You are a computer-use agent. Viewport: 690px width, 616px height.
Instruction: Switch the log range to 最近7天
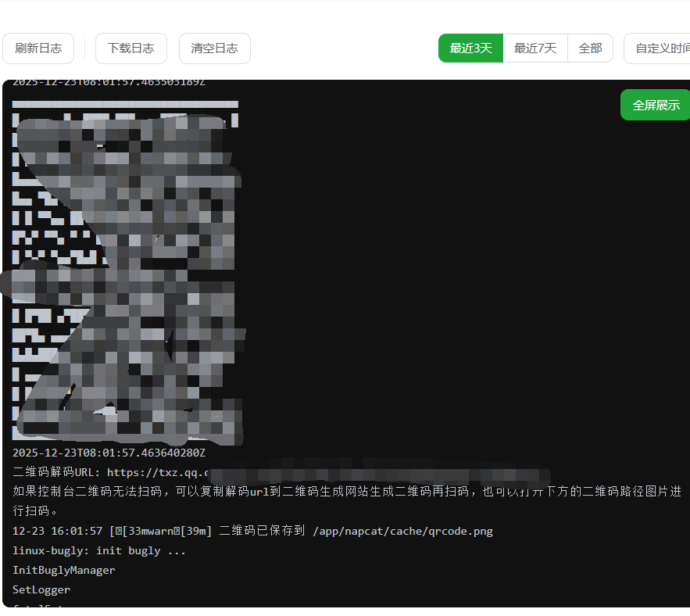pyautogui.click(x=535, y=48)
